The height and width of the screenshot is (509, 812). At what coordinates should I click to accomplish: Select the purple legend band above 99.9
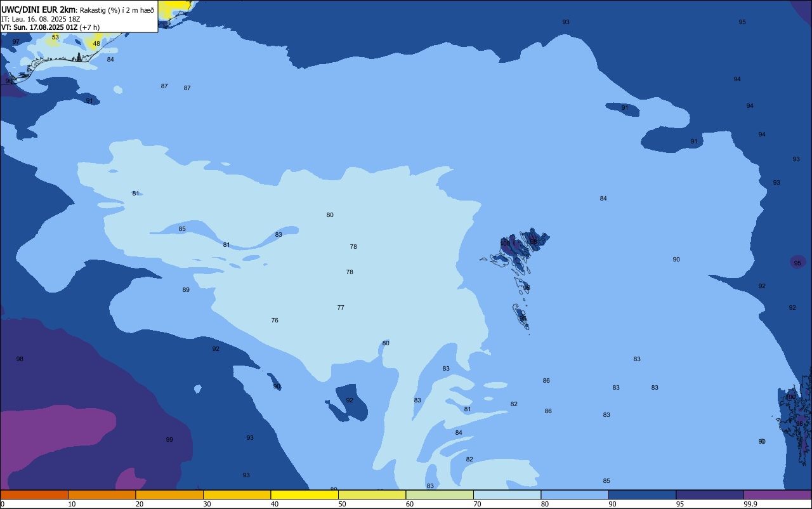click(x=778, y=494)
